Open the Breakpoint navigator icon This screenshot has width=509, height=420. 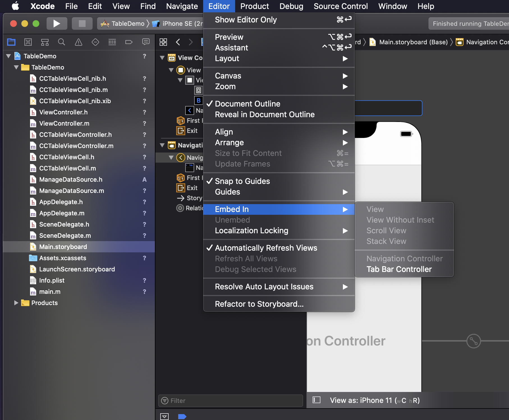click(129, 42)
